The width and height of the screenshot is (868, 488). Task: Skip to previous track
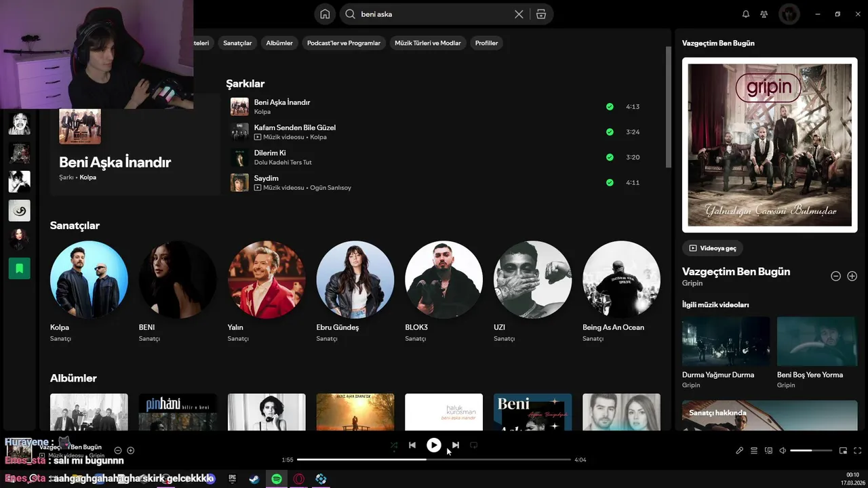click(412, 445)
